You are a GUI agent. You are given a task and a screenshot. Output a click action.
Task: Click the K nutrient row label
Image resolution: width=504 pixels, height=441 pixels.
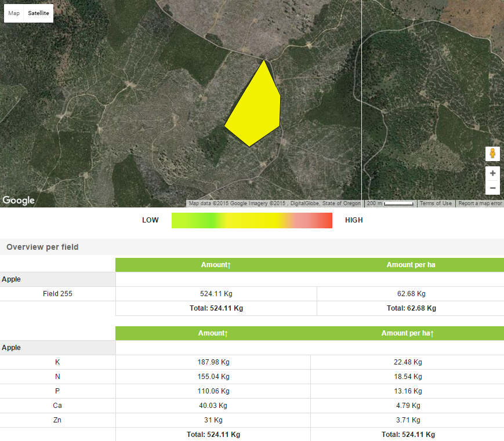point(57,362)
